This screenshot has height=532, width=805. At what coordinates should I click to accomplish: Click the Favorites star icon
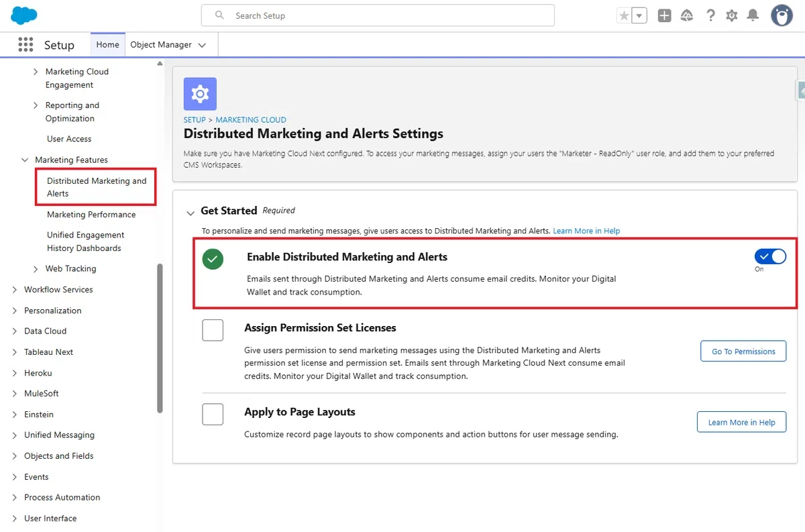[625, 15]
